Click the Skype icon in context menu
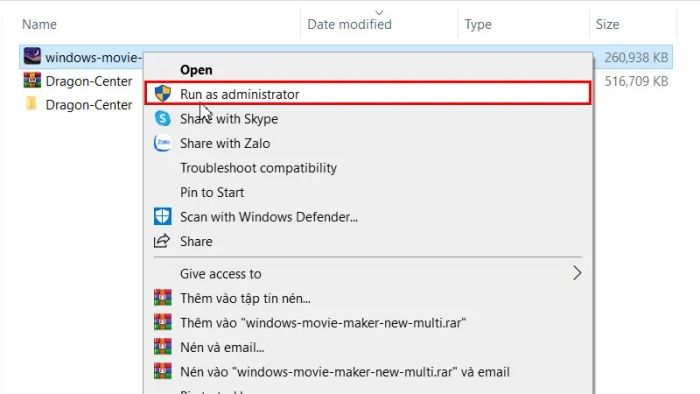This screenshot has width=700, height=394. (x=162, y=118)
